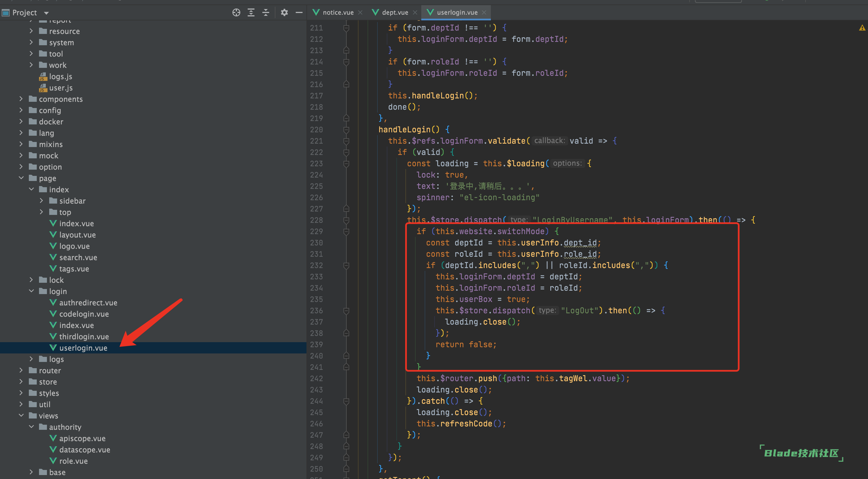Expand the logs folder

point(31,359)
